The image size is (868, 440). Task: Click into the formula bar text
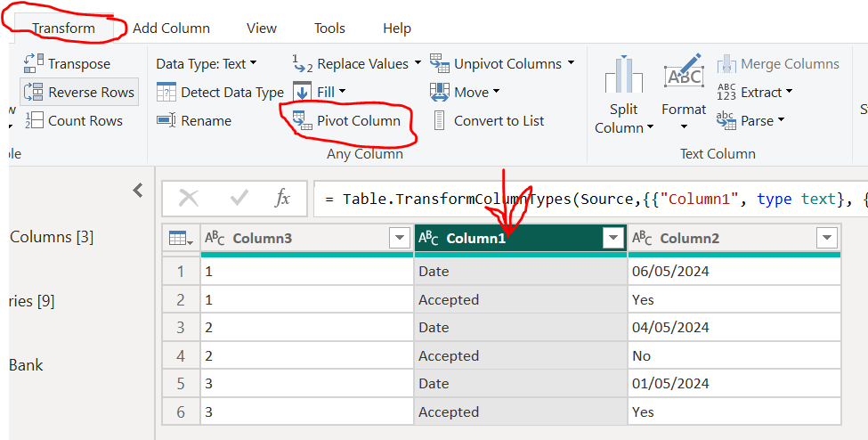click(590, 199)
